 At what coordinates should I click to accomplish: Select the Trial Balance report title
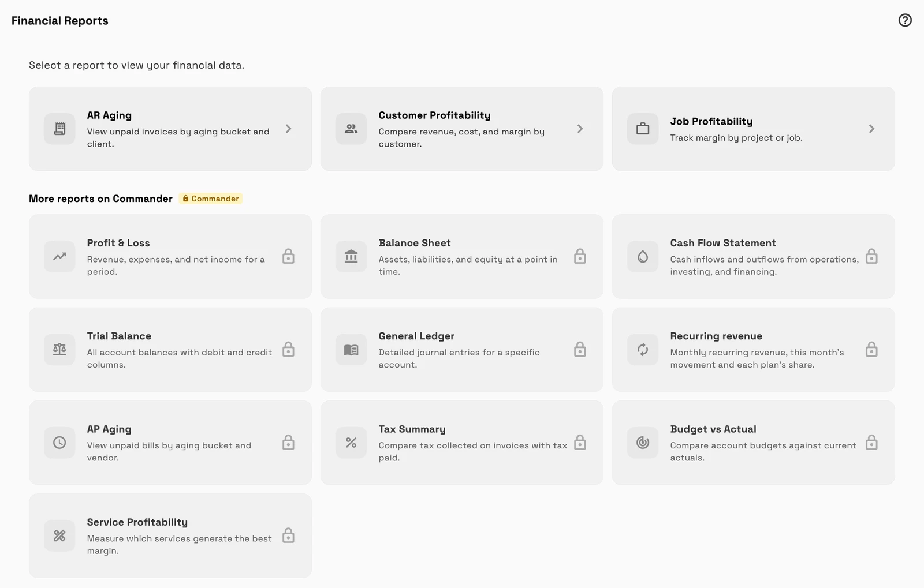119,336
